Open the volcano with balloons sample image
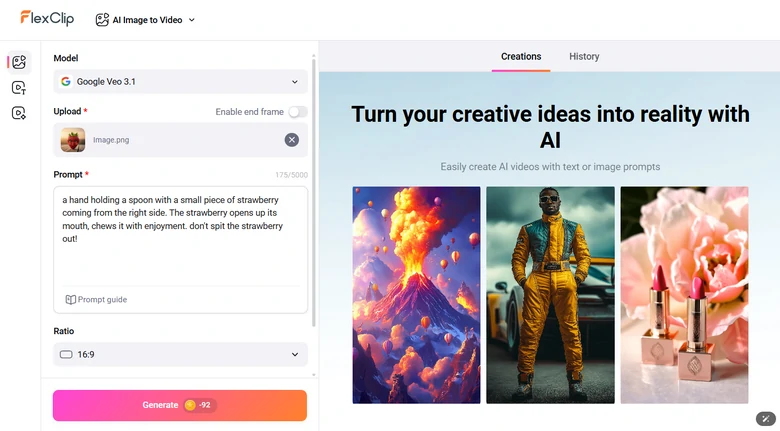This screenshot has width=780, height=431. point(416,294)
